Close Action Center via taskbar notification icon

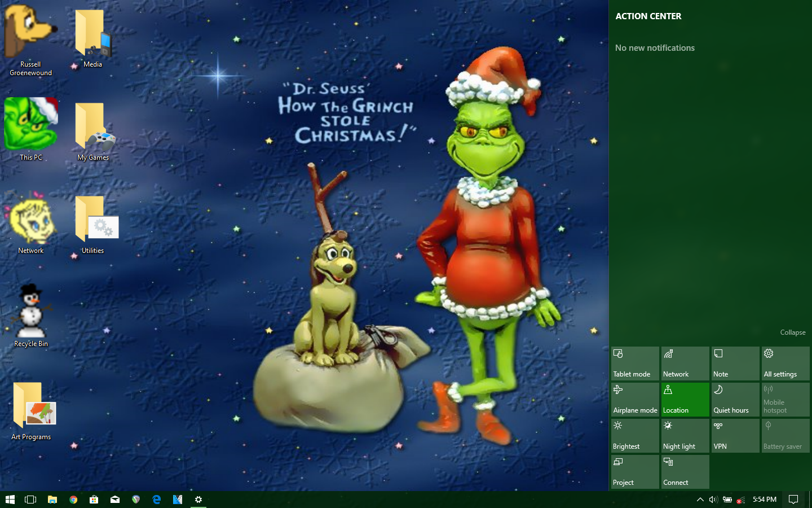[x=793, y=500]
